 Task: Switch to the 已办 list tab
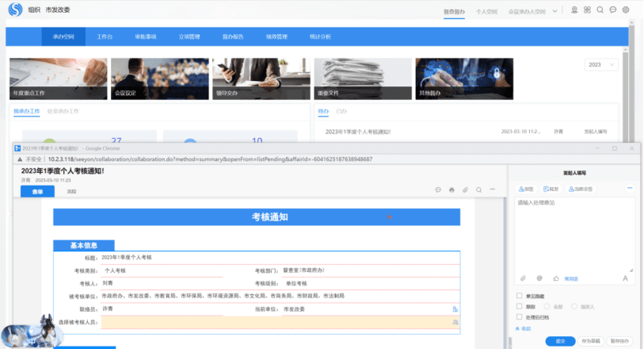(341, 111)
